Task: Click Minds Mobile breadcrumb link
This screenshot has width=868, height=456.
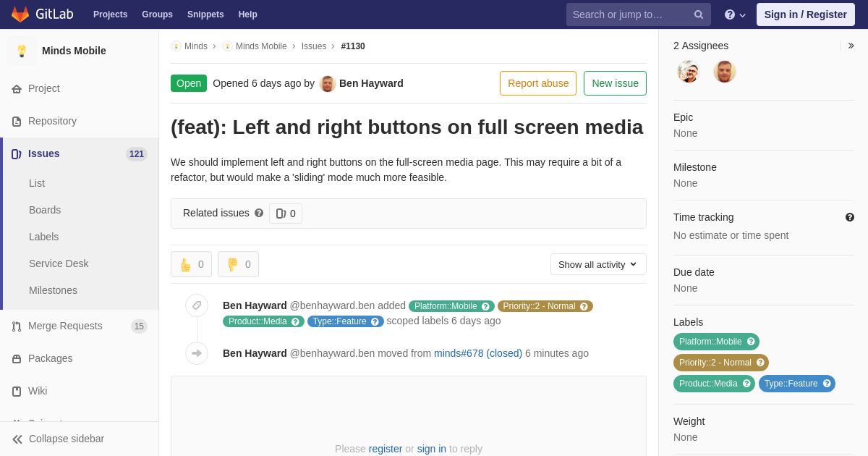Action: (261, 46)
